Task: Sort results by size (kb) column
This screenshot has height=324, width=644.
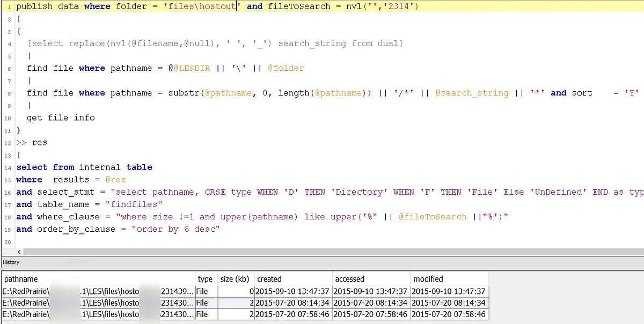Action: click(235, 279)
